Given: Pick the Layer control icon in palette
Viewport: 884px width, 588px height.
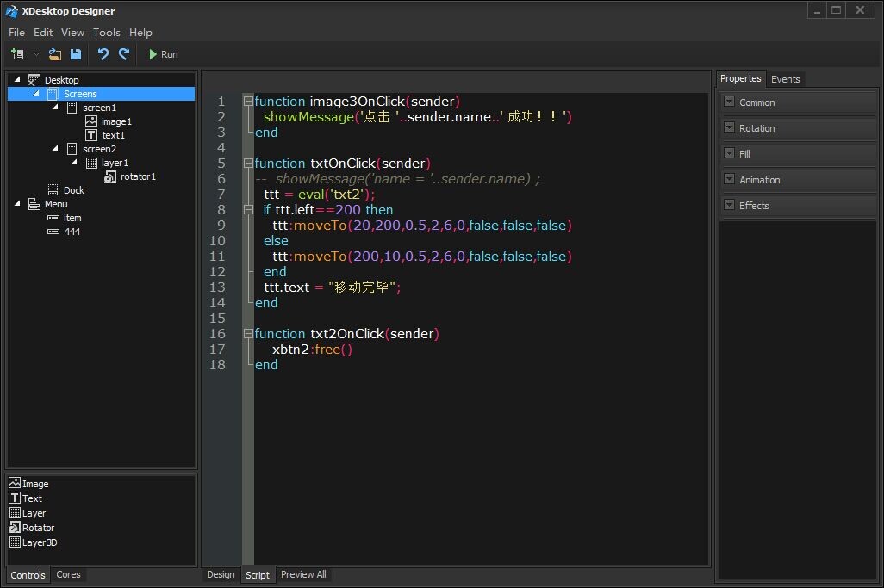Looking at the screenshot, I should click(15, 512).
